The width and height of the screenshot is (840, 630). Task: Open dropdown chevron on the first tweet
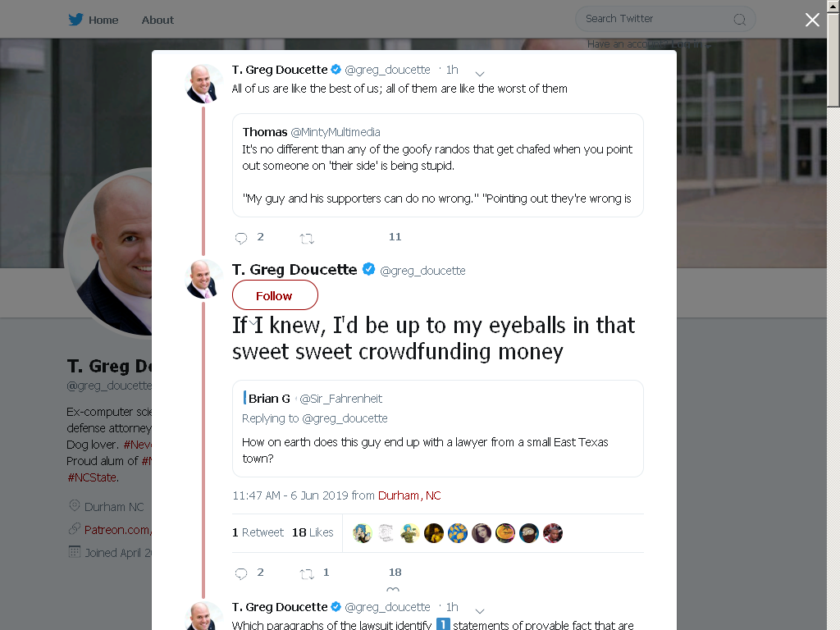[x=480, y=73]
